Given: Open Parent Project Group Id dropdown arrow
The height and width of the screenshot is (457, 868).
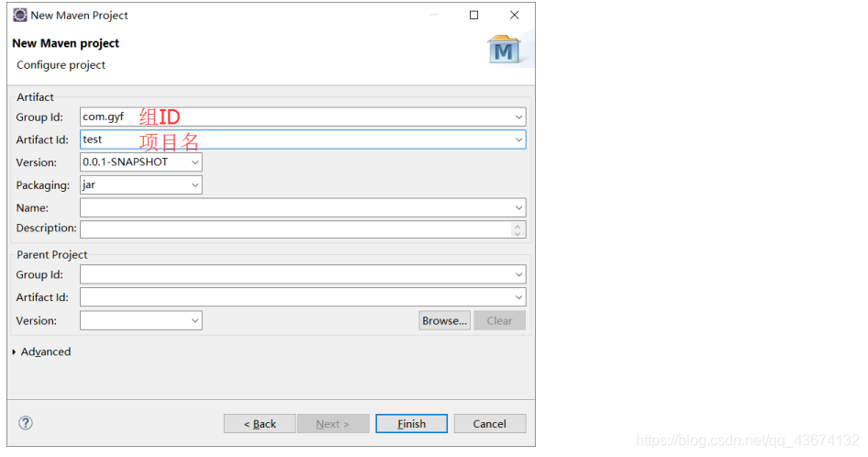Looking at the screenshot, I should pyautogui.click(x=518, y=274).
